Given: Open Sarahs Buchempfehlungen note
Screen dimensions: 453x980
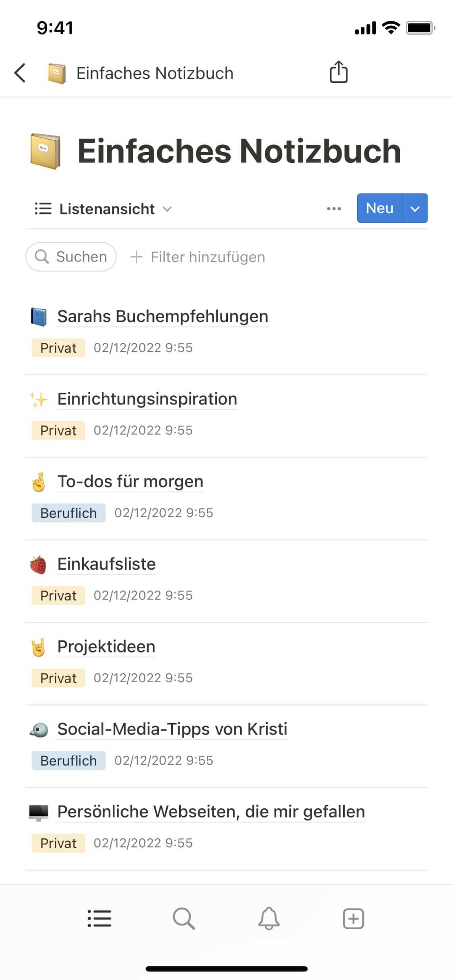Looking at the screenshot, I should click(x=163, y=316).
